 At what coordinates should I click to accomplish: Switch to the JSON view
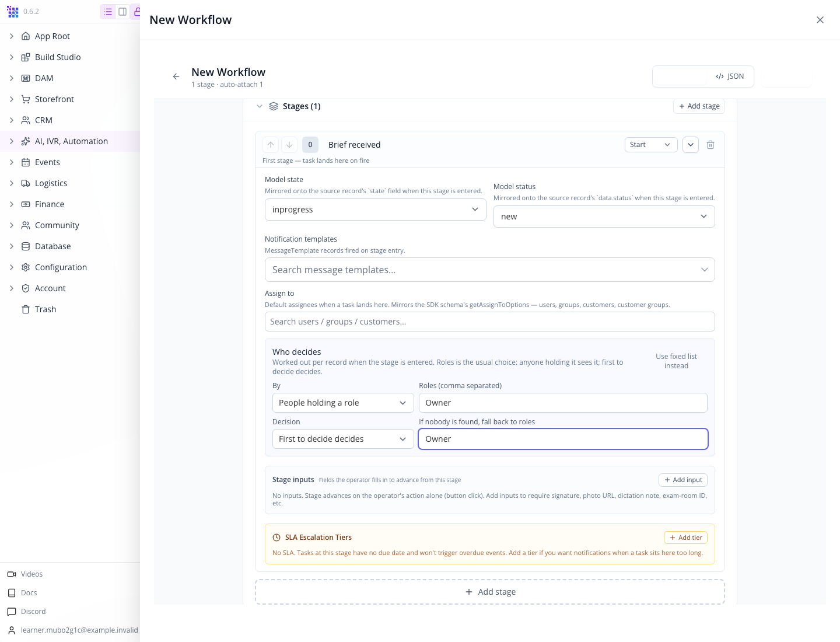point(730,76)
